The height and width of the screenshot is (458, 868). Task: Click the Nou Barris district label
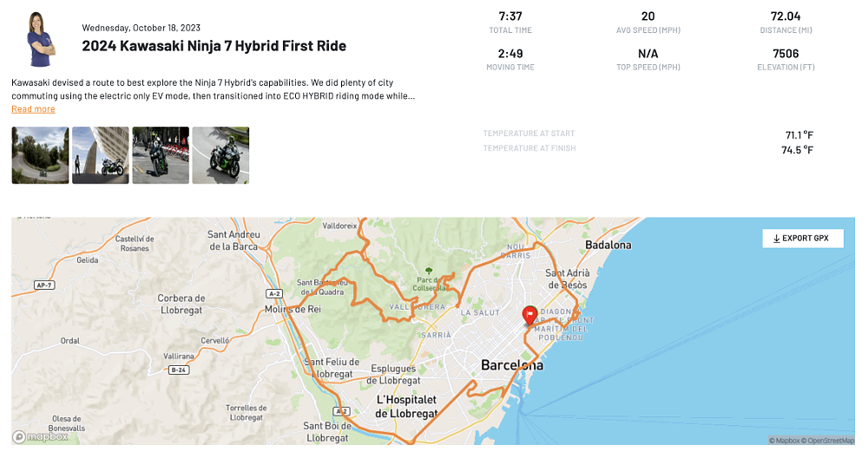[x=516, y=252]
